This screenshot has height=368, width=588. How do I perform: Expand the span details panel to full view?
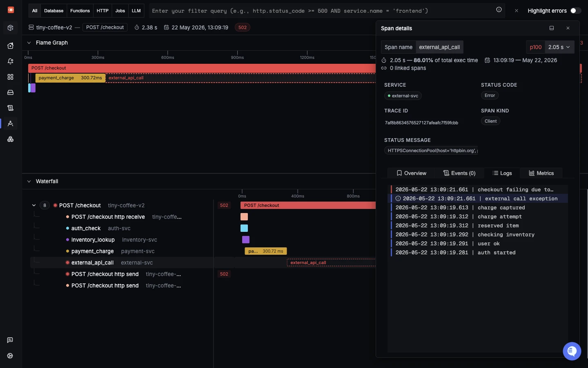pyautogui.click(x=552, y=28)
